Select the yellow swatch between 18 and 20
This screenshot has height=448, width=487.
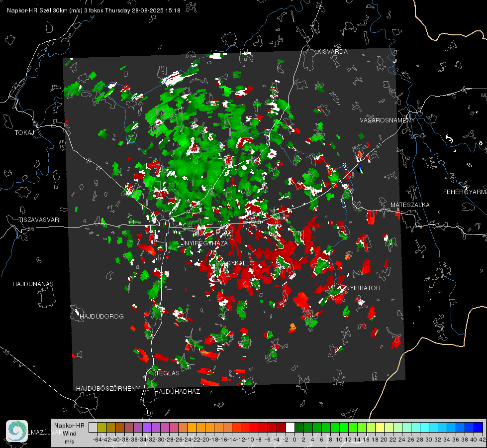(380, 427)
